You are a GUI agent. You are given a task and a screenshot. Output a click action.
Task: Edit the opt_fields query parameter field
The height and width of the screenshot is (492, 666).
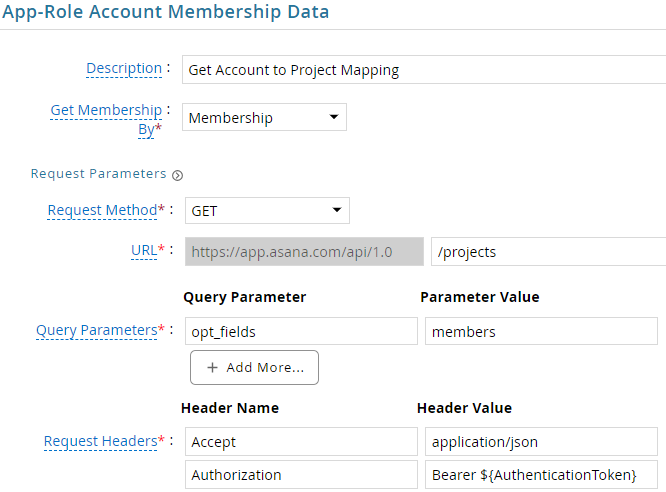(301, 331)
